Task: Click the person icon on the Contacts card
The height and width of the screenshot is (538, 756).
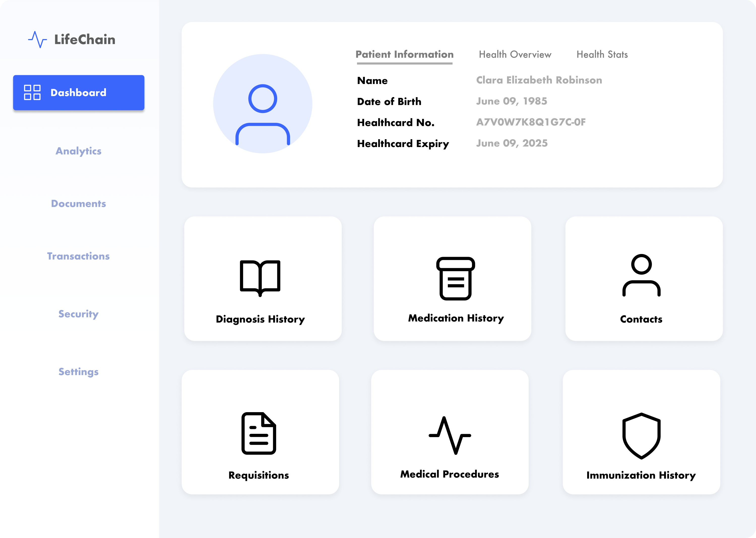Action: pyautogui.click(x=641, y=275)
